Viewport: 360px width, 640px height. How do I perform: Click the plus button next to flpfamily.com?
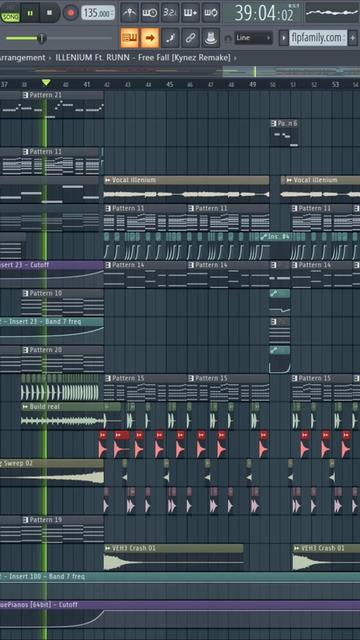coord(353,38)
